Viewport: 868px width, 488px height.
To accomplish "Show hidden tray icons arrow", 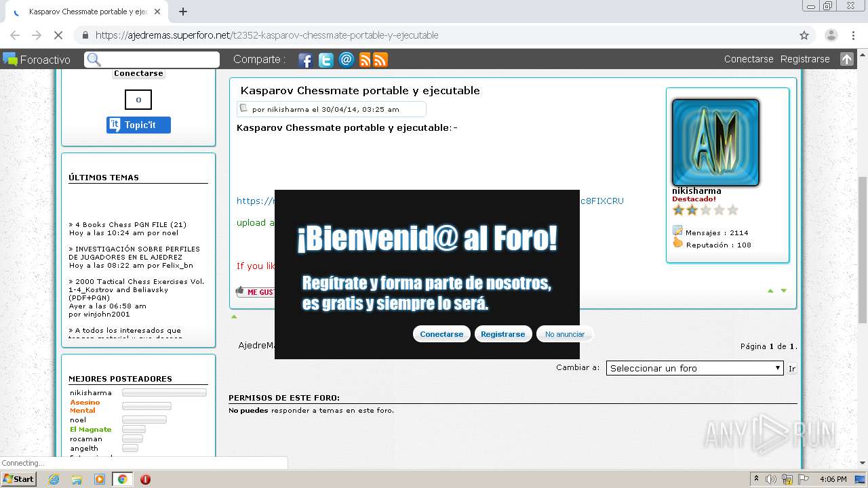I will click(x=757, y=479).
